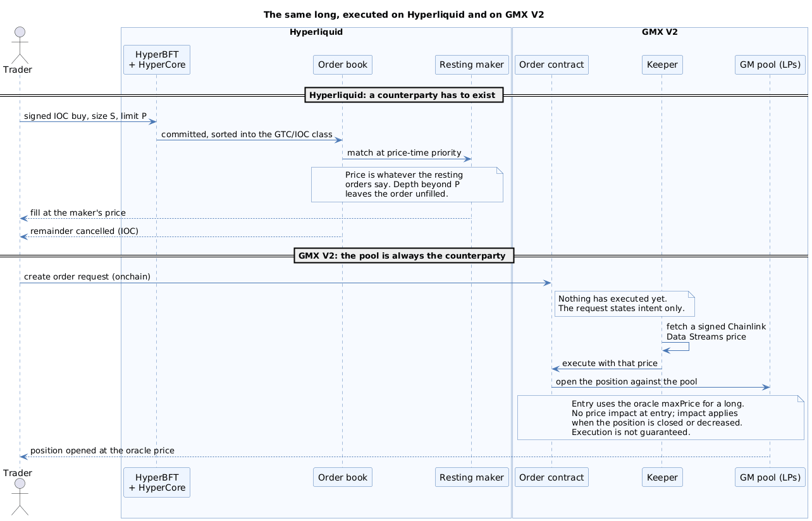Screen dimensions: 812x521
Task: Click the Keeper self-call loop arrow
Action: point(675,347)
